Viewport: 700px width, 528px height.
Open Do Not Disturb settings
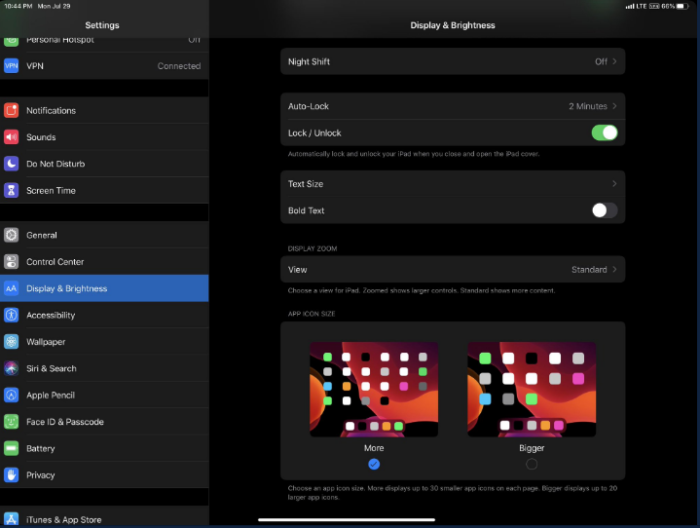(104, 164)
